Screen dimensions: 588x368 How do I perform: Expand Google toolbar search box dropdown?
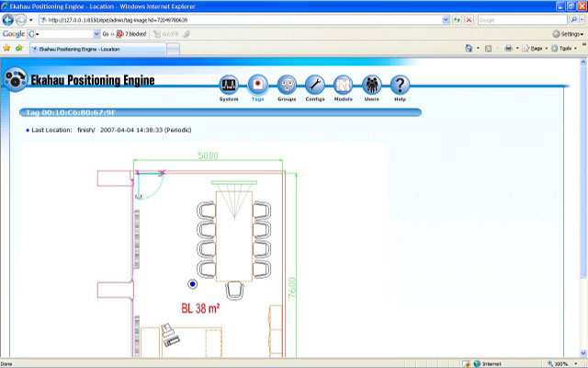[96, 34]
